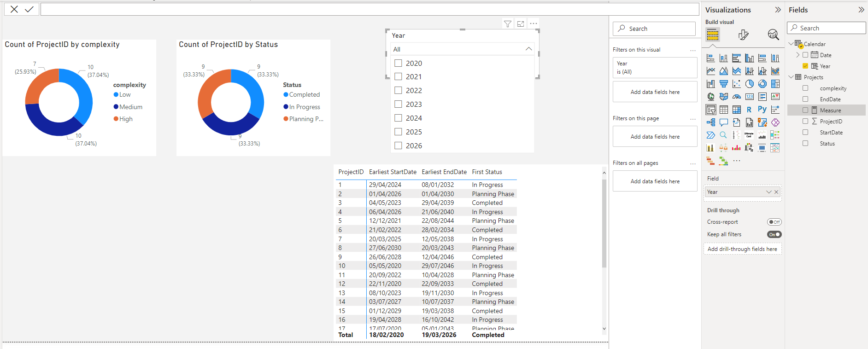Collapse the Projects table
The width and height of the screenshot is (868, 349).
[x=791, y=77]
